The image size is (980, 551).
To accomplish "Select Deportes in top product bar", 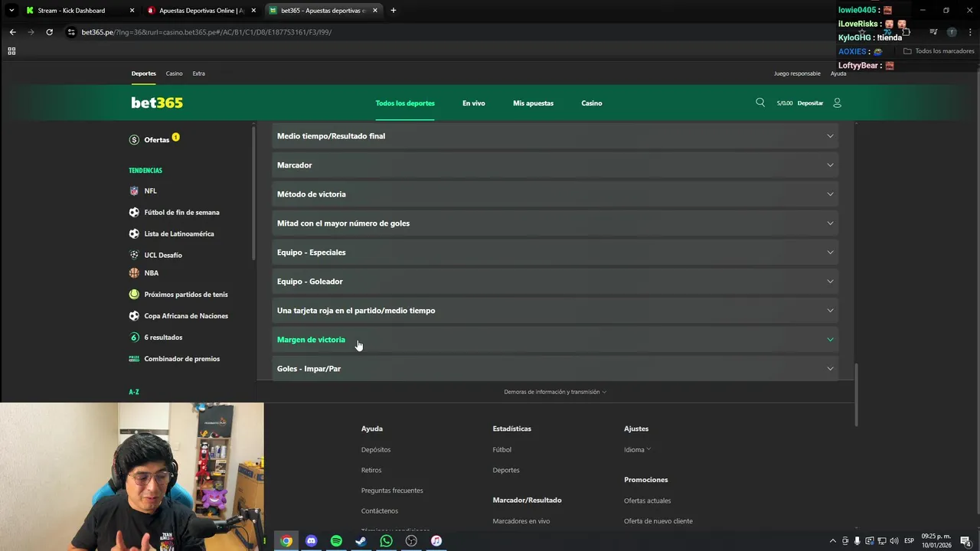I will [x=143, y=73].
